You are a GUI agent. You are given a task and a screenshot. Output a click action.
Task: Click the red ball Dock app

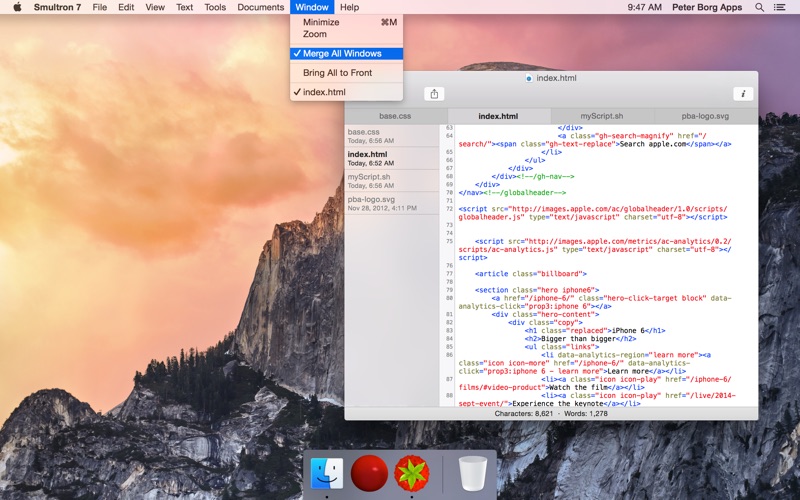tap(369, 473)
